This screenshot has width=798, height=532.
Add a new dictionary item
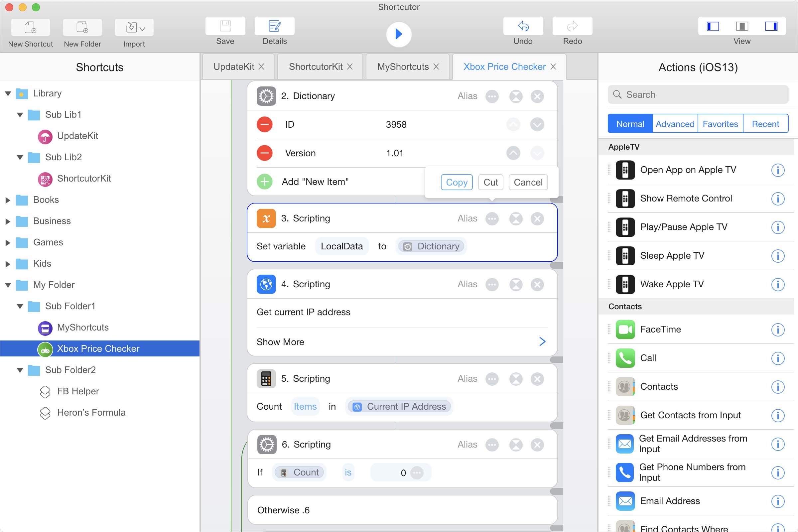(x=264, y=182)
